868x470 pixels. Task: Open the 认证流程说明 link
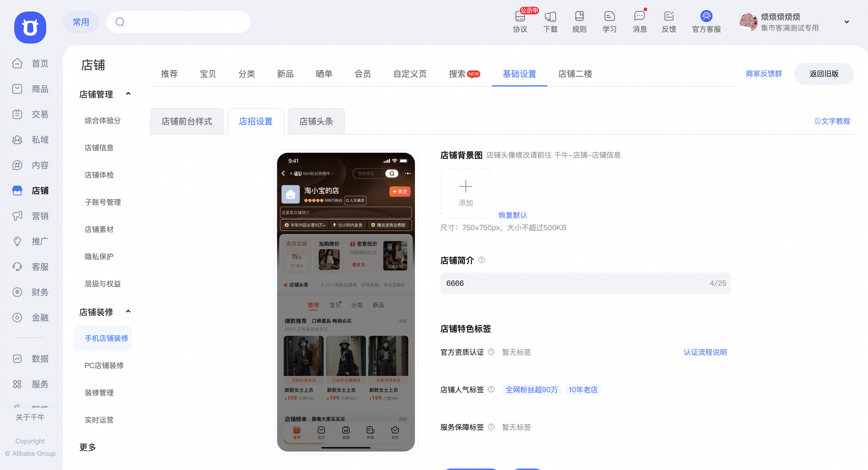(x=705, y=352)
